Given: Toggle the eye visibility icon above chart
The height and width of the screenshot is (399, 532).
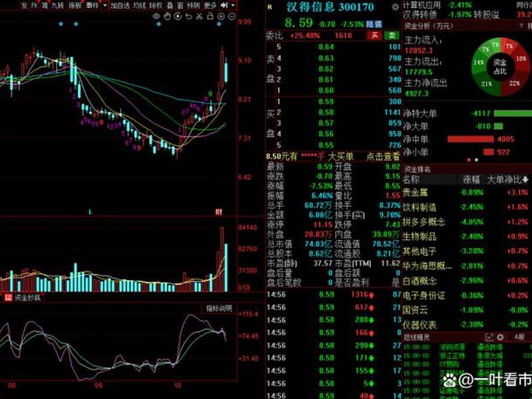Looking at the screenshot, I should pos(156,16).
